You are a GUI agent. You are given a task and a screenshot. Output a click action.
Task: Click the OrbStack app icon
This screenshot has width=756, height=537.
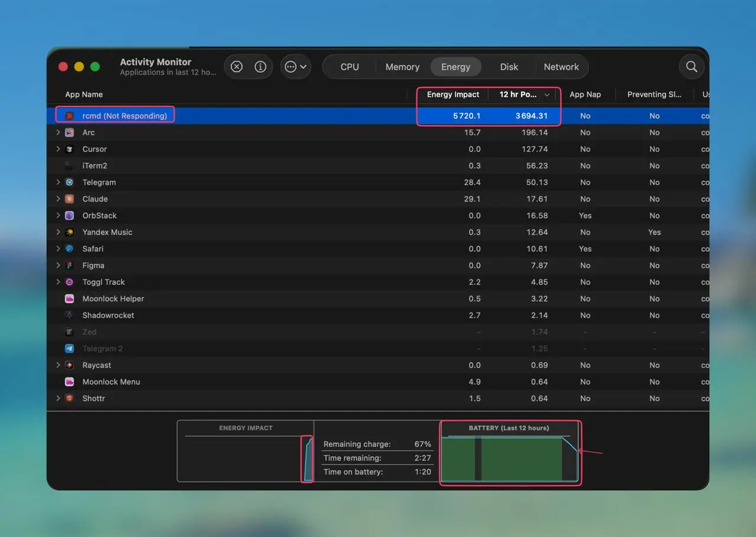70,215
